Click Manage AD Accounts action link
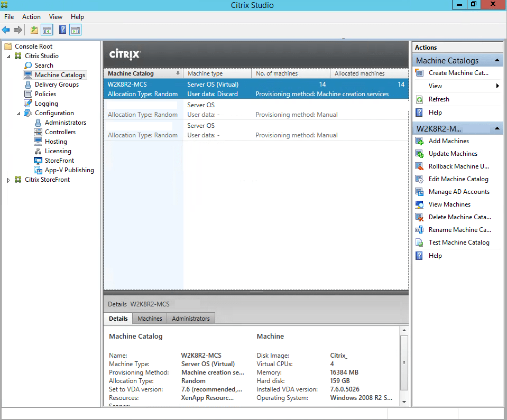 tap(459, 192)
